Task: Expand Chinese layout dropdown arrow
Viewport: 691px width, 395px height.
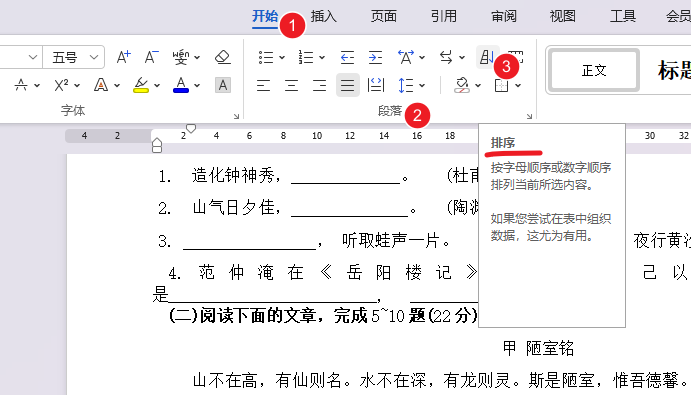Action: click(x=422, y=57)
